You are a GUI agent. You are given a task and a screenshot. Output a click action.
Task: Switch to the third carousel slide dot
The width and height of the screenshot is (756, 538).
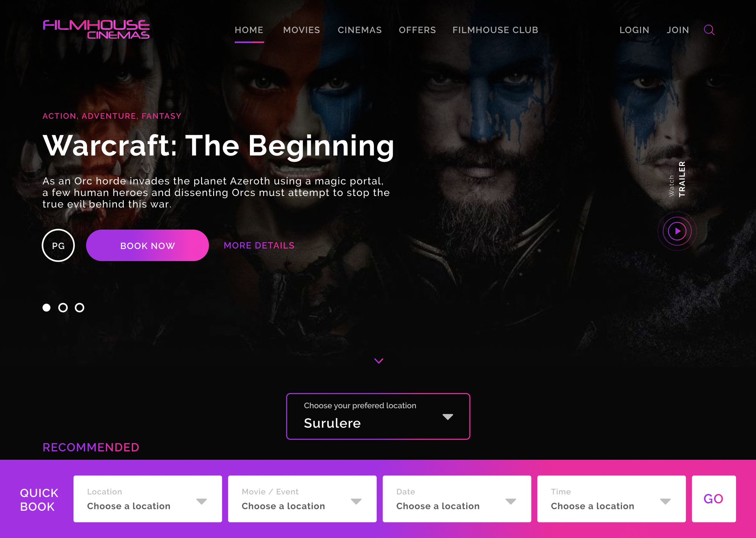point(79,308)
